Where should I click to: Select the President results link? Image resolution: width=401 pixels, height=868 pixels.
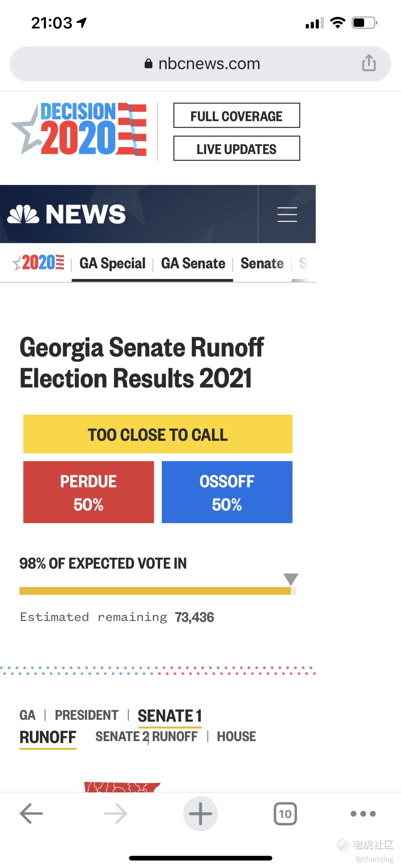point(87,715)
